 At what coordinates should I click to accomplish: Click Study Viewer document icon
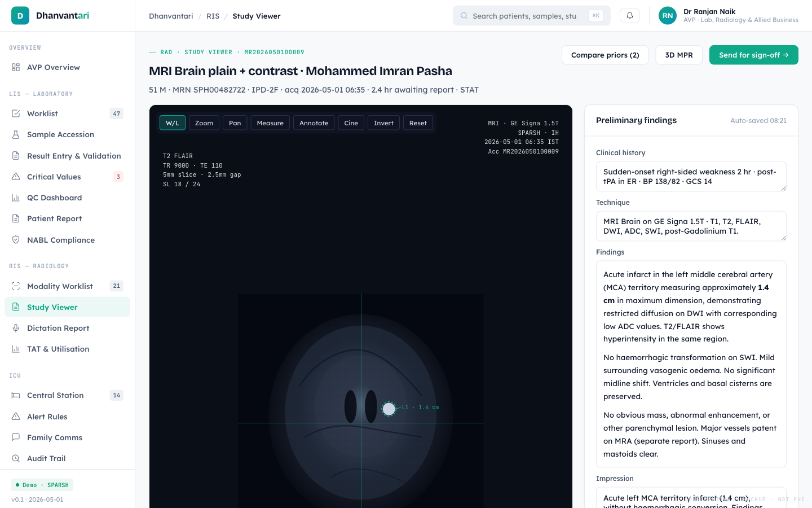pyautogui.click(x=16, y=307)
